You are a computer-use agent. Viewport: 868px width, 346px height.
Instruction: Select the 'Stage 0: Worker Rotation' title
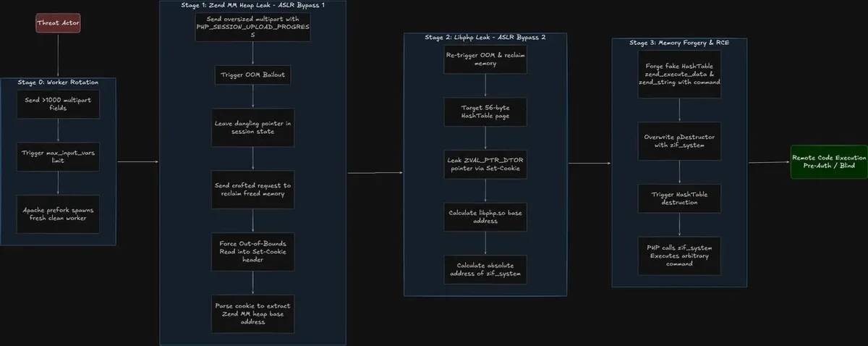click(x=58, y=83)
